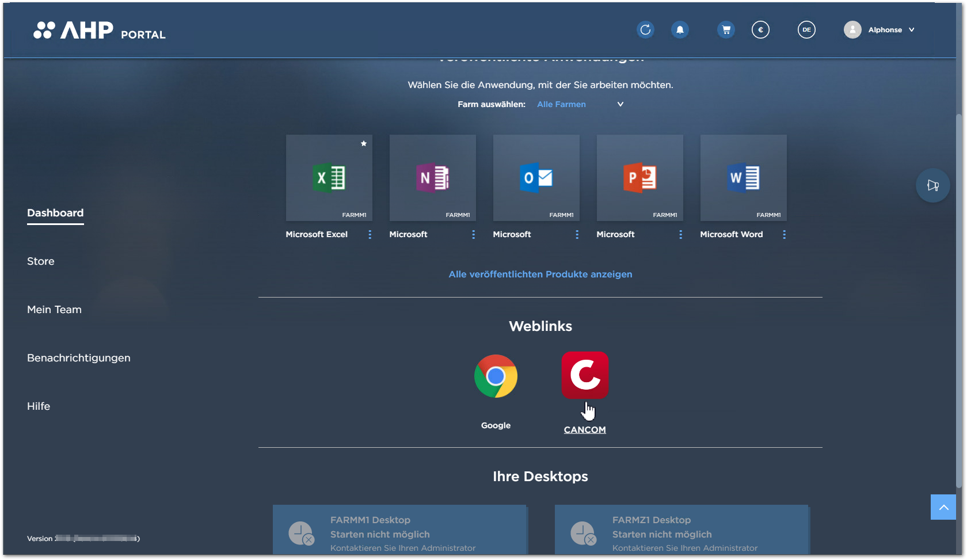Screen dimensions: 967x560
Task: Open Farm auswählen dropdown arrow
Action: tap(620, 104)
